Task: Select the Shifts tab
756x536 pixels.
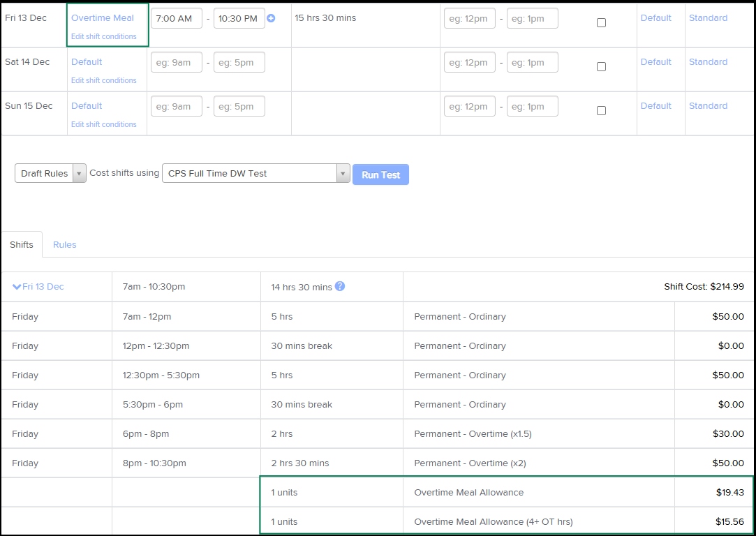Action: click(x=22, y=245)
